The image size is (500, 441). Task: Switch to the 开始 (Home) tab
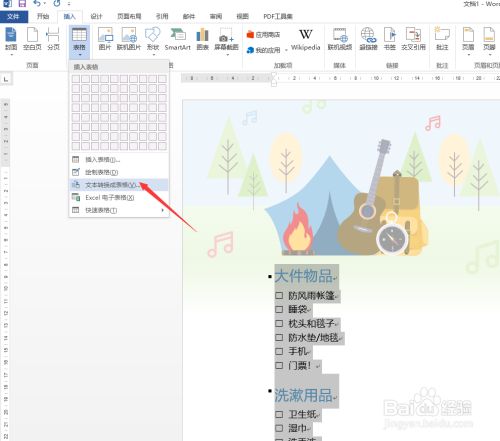(x=43, y=16)
